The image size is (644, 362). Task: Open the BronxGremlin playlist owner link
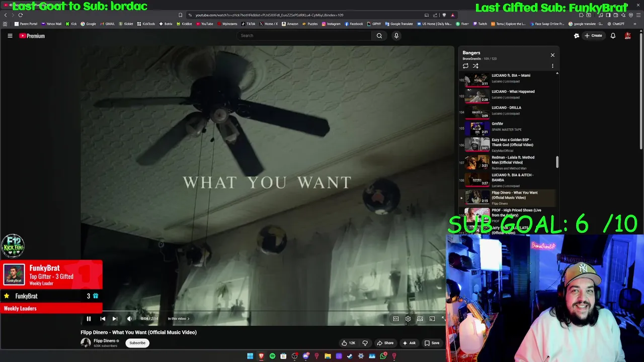(x=471, y=59)
